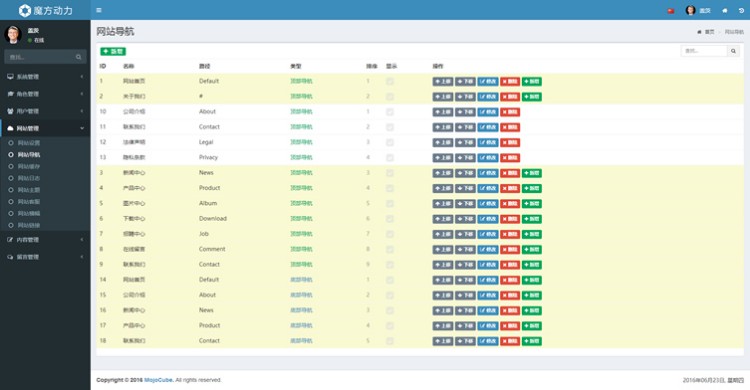Screen dimensions: 750x390
Task: Toggle display checkbox for row ID 1
Action: [390, 81]
